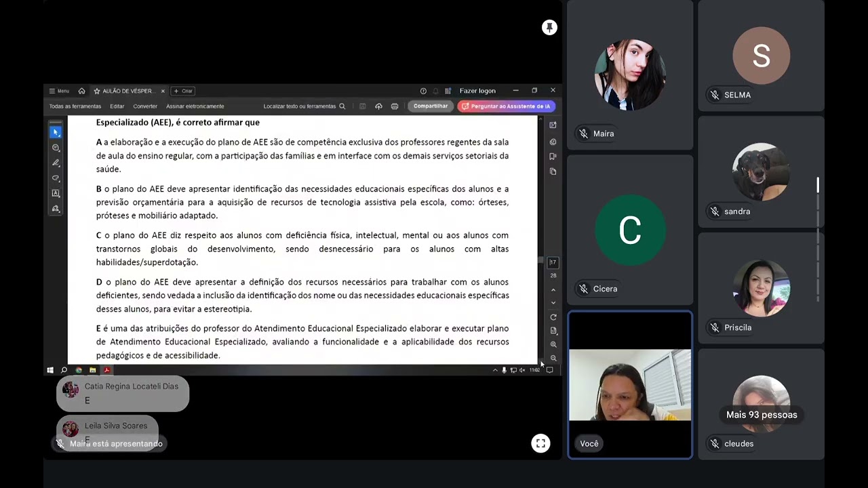868x488 pixels.
Task: Select the Você self-view tile
Action: [x=630, y=385]
